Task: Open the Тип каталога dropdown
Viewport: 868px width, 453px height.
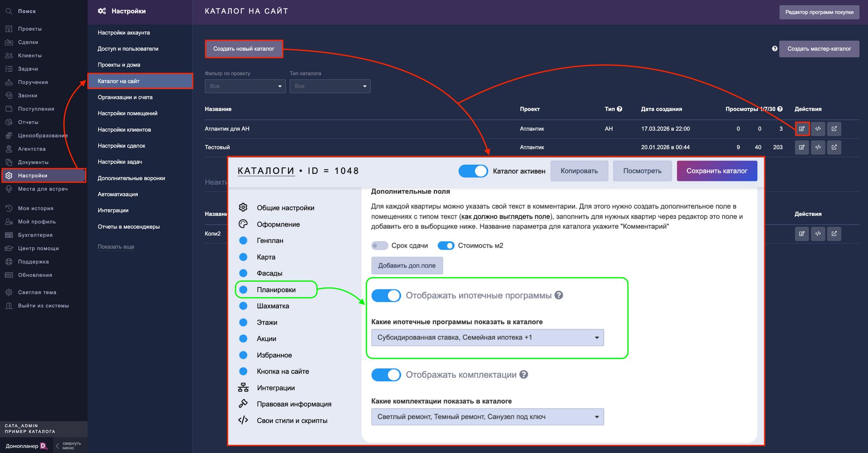Action: click(330, 86)
